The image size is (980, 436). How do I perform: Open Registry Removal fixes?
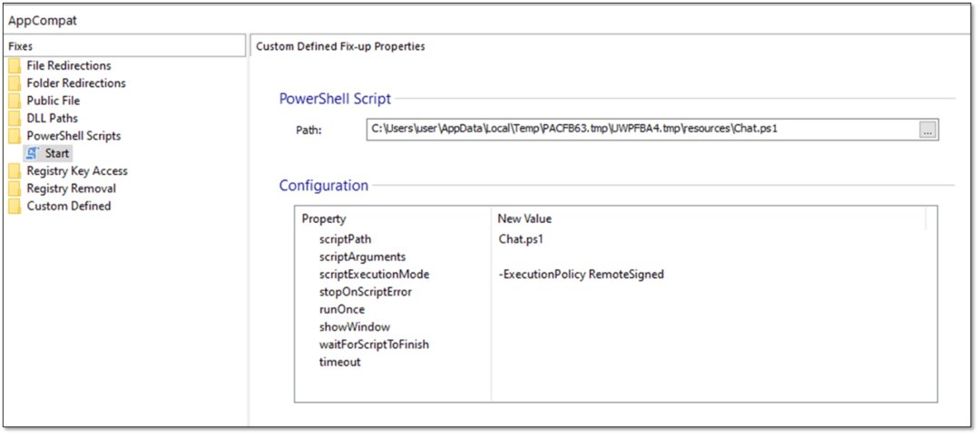coord(72,188)
